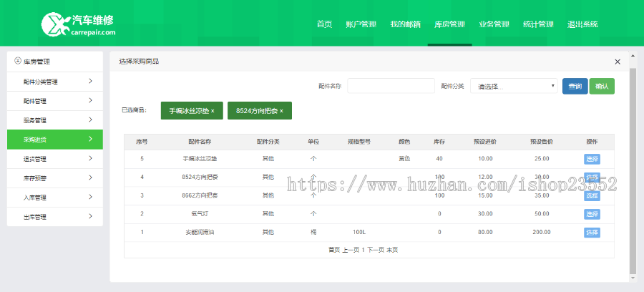Click the 配件名称 search input field

click(391, 86)
